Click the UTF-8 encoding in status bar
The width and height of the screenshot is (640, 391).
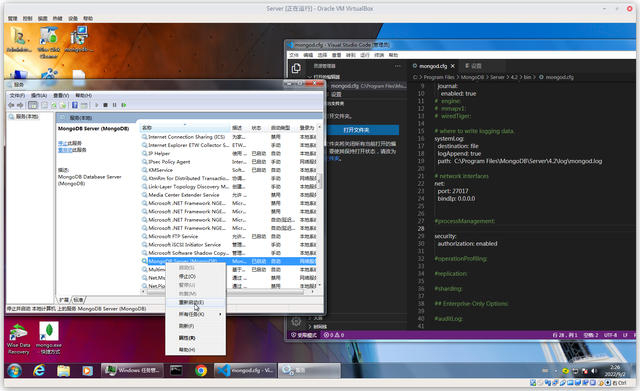611,335
